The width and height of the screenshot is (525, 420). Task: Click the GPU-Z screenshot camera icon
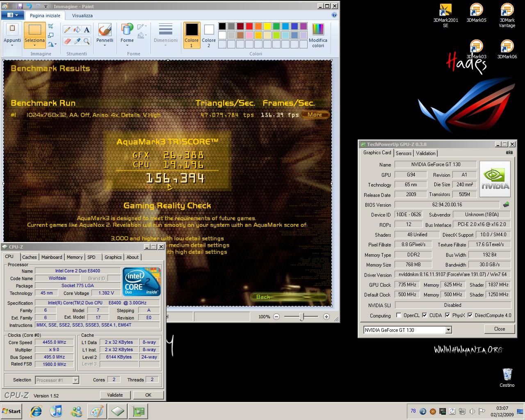point(509,153)
